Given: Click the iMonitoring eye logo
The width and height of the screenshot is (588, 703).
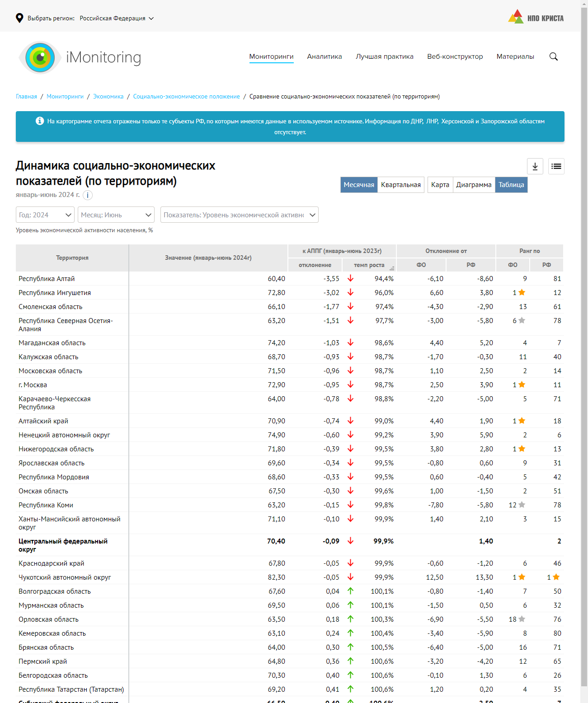Looking at the screenshot, I should point(40,57).
